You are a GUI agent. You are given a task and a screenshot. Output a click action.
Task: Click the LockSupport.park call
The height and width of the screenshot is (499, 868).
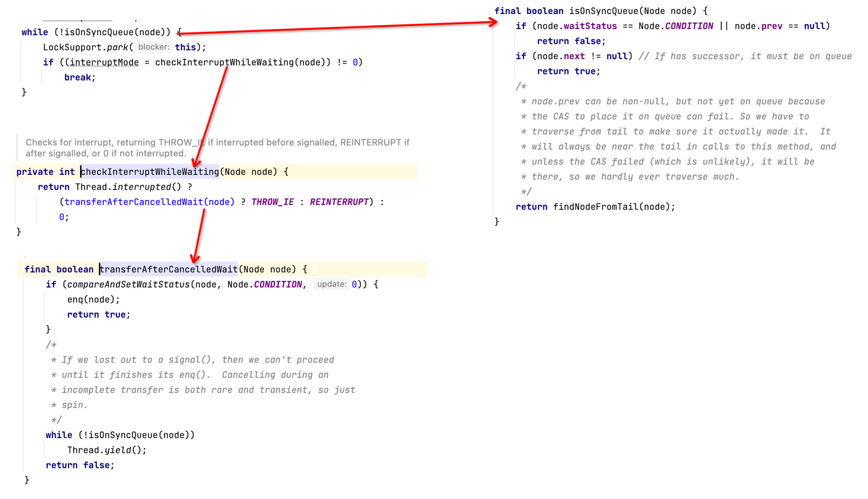(x=86, y=47)
